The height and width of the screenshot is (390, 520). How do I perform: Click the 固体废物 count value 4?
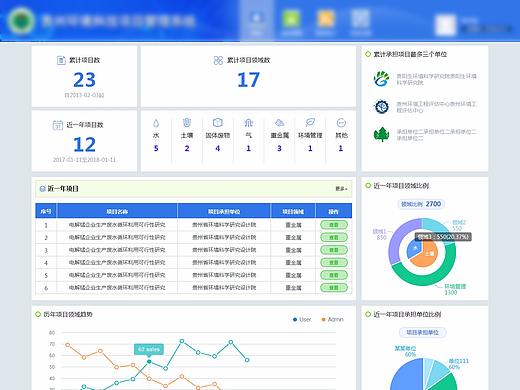point(218,148)
